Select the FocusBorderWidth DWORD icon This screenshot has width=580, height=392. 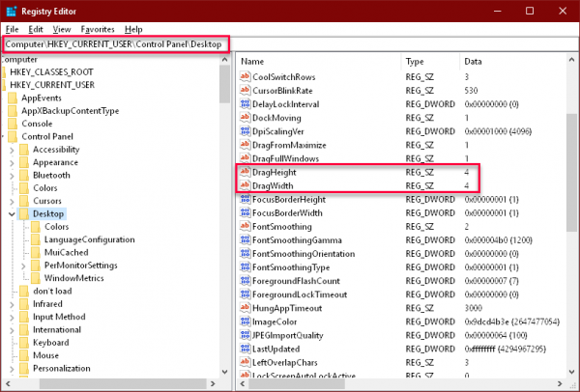245,212
